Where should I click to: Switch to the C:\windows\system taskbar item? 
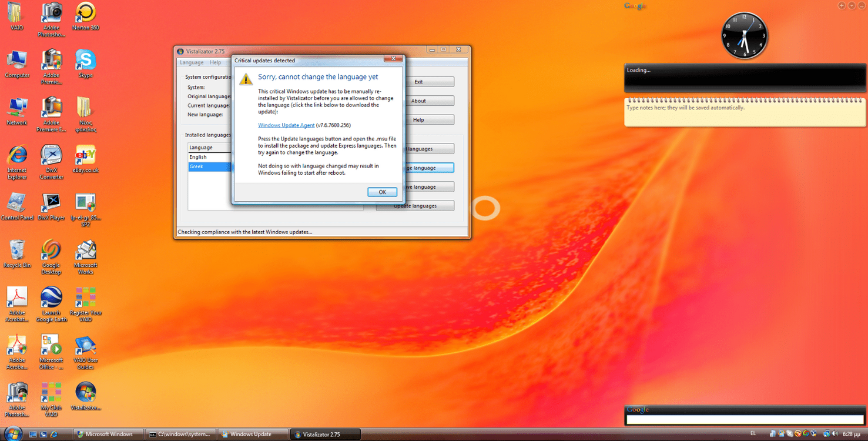[x=180, y=435]
